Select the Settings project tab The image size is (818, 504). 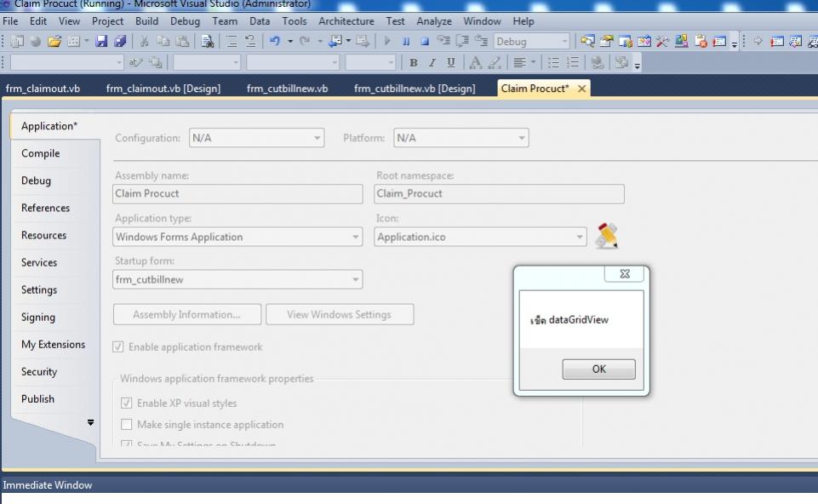(x=39, y=289)
